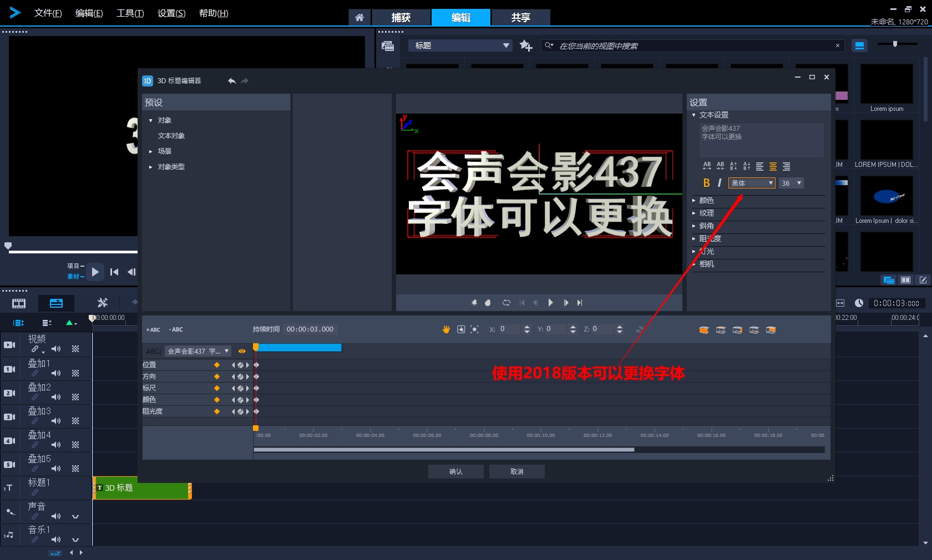Align 3D title text left
The height and width of the screenshot is (560, 932).
760,166
